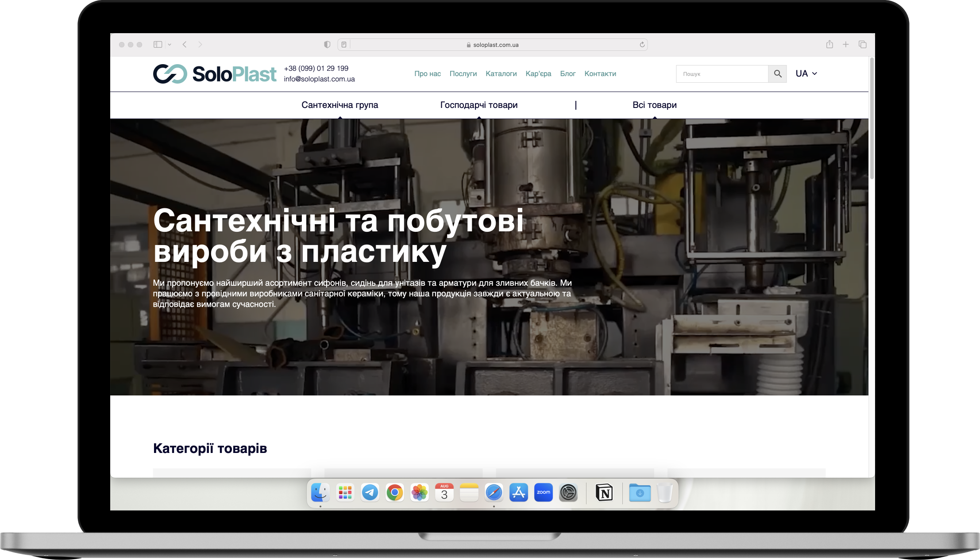
Task: Click the reader view icon in address bar
Action: point(344,45)
